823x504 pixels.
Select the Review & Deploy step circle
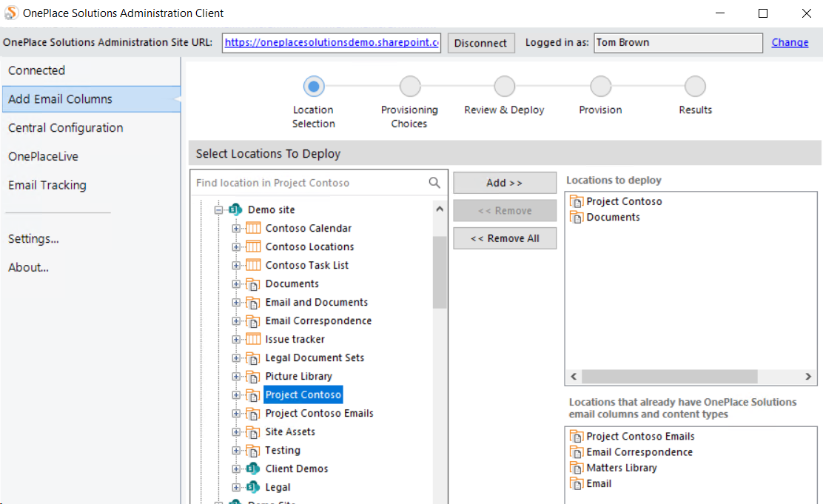pyautogui.click(x=505, y=86)
